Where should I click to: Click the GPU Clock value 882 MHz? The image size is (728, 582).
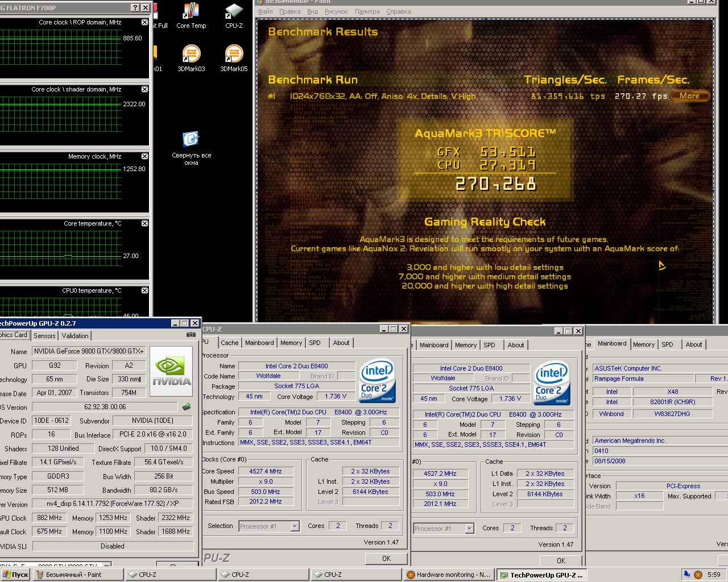click(x=49, y=518)
